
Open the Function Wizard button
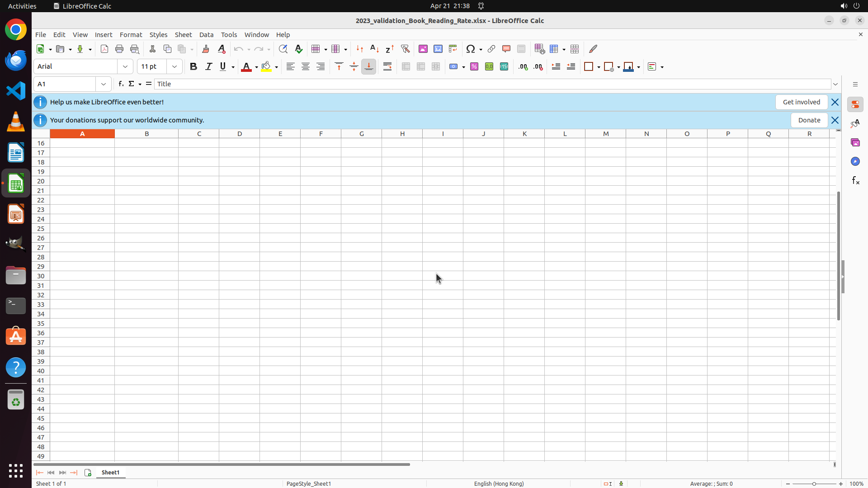(x=121, y=84)
